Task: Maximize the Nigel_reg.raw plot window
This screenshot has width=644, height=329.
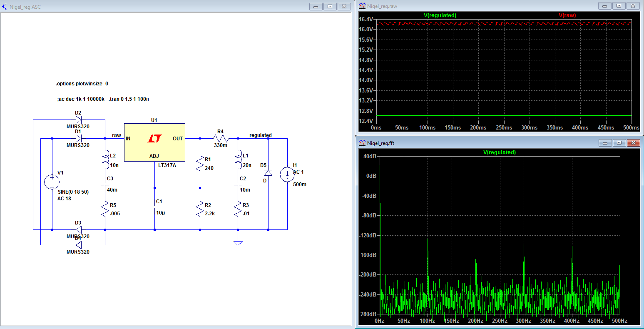Action: click(x=619, y=6)
